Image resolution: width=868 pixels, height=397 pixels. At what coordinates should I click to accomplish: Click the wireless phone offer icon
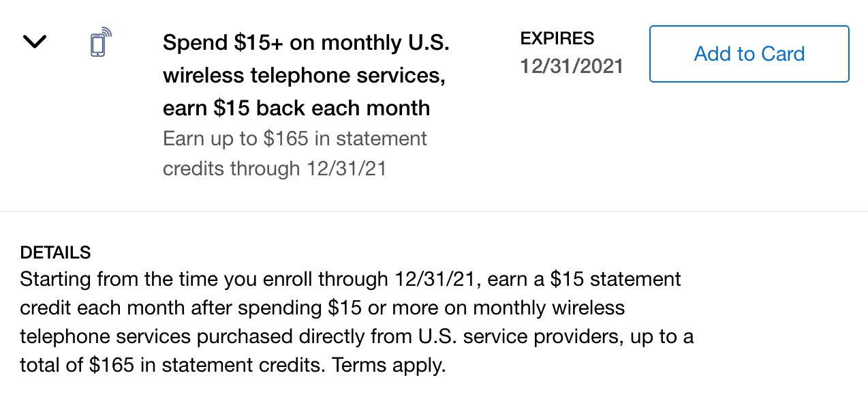coord(99,44)
